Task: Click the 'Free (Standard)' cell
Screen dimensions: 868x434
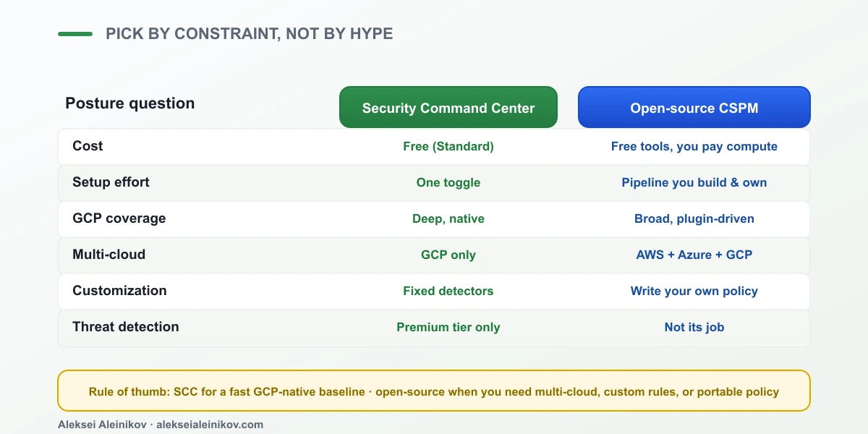Action: 448,146
